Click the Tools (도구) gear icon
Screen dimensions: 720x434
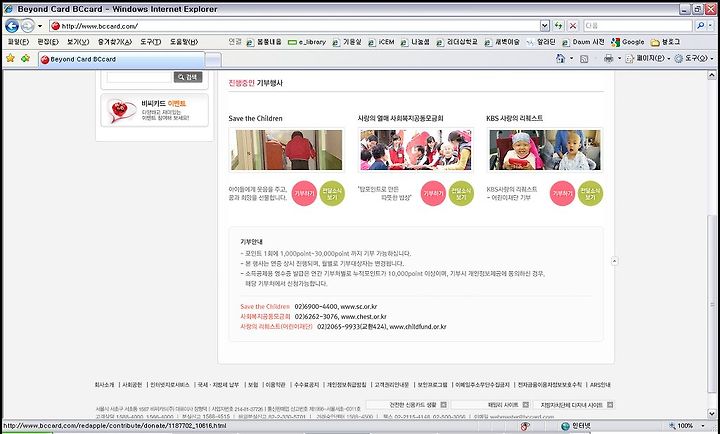pyautogui.click(x=678, y=59)
